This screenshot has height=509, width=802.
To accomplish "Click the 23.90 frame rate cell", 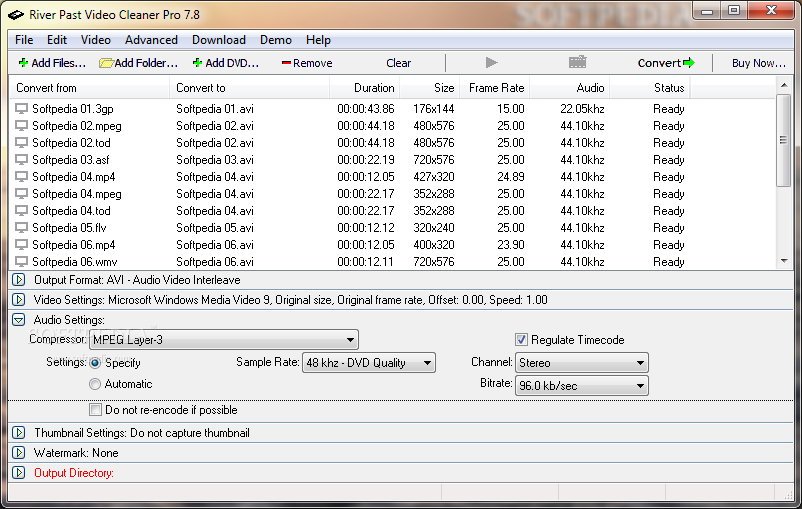I will pos(510,245).
